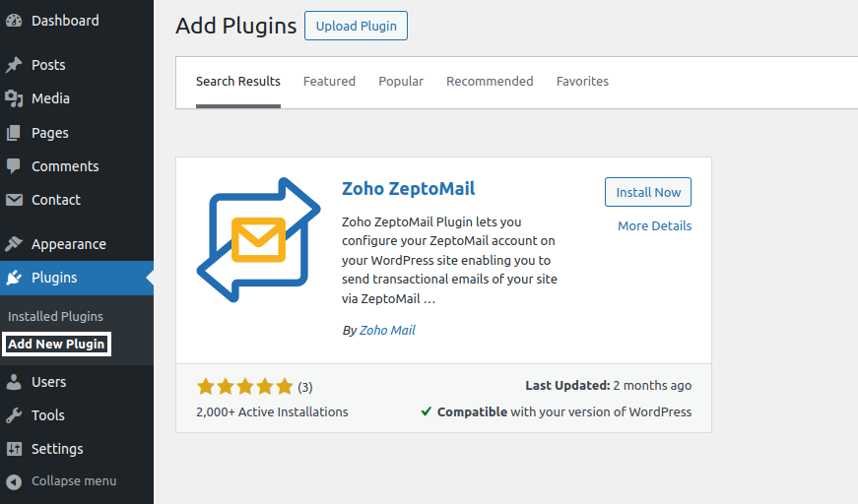Viewport: 858px width, 504px height.
Task: Click the Tools wrench icon
Action: click(x=14, y=415)
